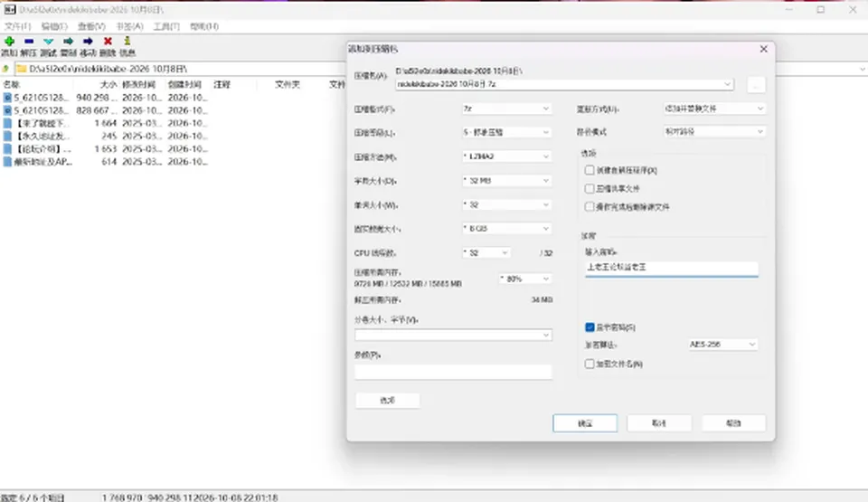Toggle Create SFX archive (创建自解压程序) checkbox
The image size is (868, 502).
(590, 170)
